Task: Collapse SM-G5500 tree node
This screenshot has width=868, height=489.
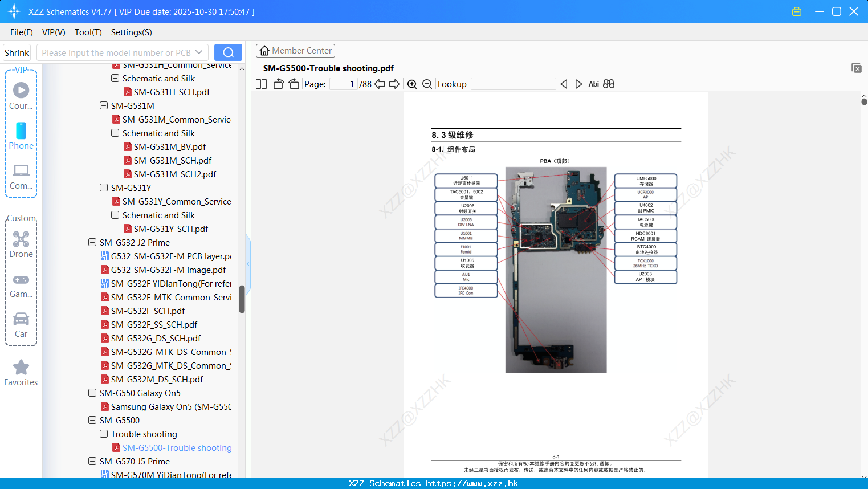Action: [92, 420]
